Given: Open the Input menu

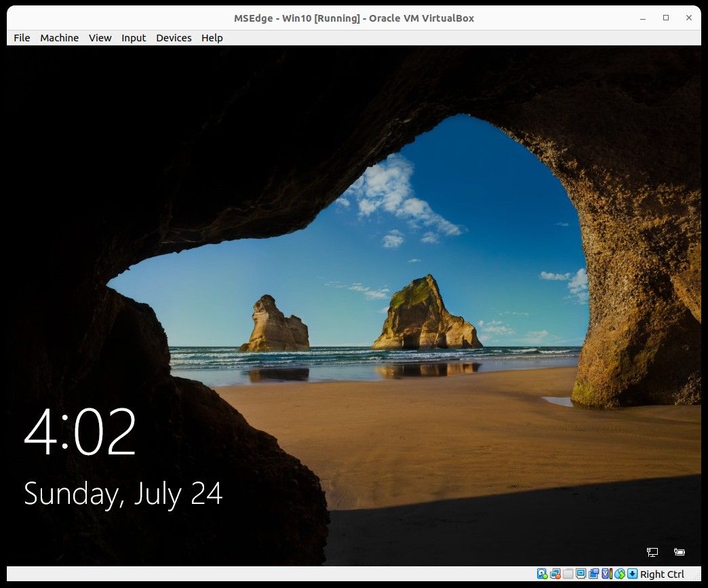Looking at the screenshot, I should (134, 38).
